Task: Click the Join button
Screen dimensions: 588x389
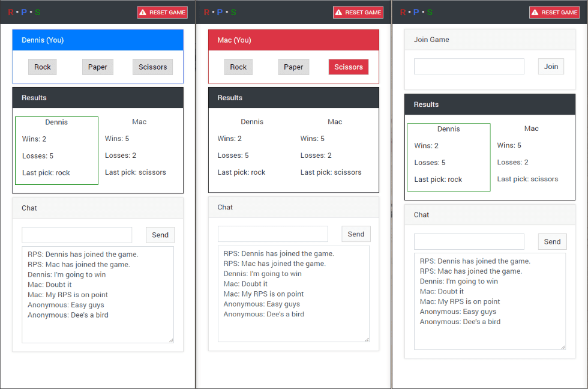Action: [x=551, y=67]
